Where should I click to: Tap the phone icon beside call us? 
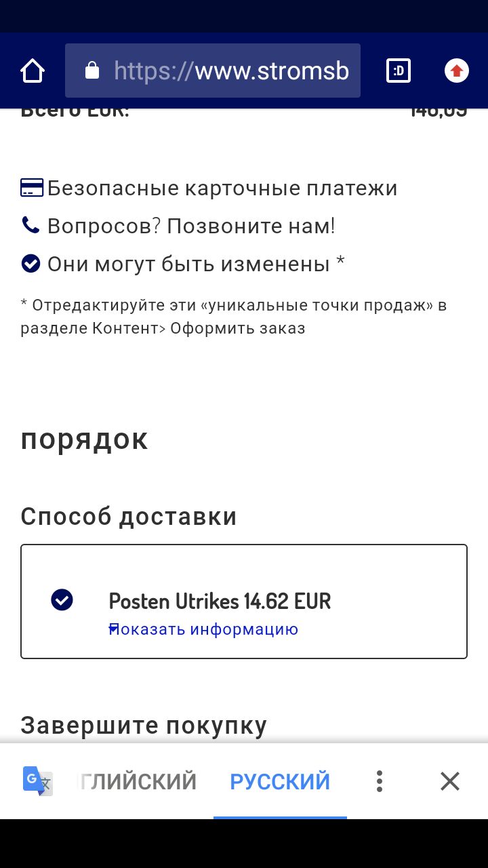[31, 225]
